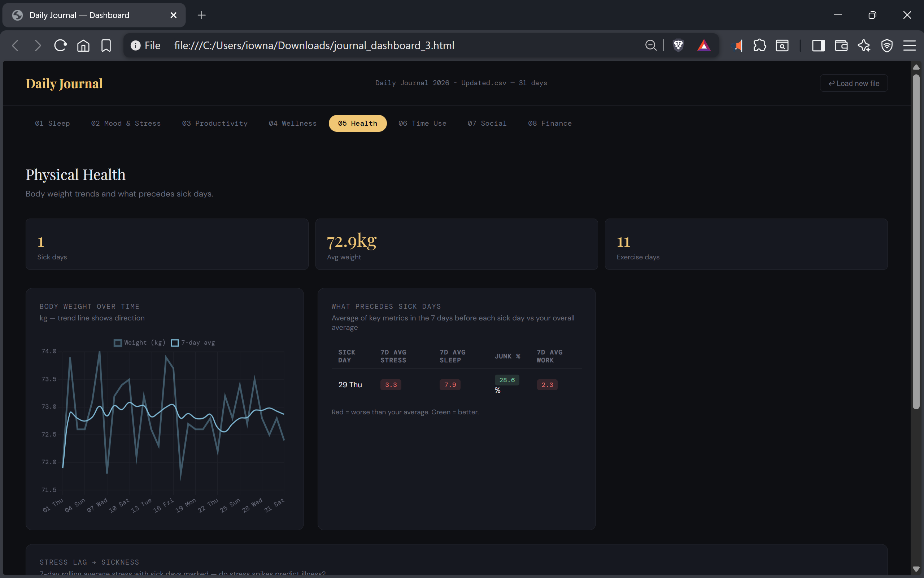This screenshot has width=924, height=578.
Task: Open the 02 Mood & Stress tab
Action: 126,123
